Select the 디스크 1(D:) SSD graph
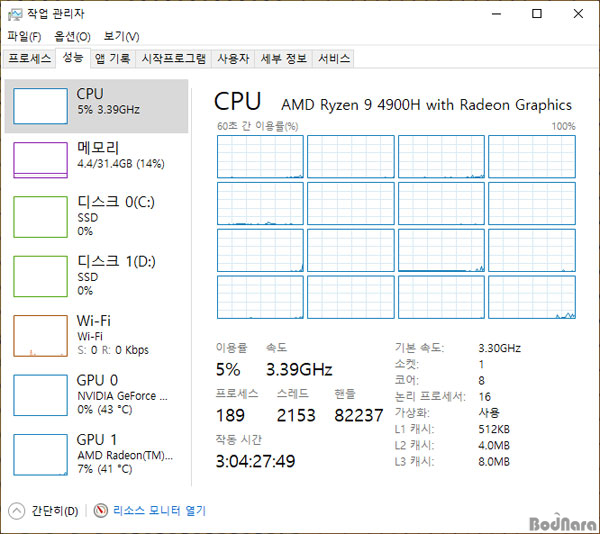 coord(41,276)
